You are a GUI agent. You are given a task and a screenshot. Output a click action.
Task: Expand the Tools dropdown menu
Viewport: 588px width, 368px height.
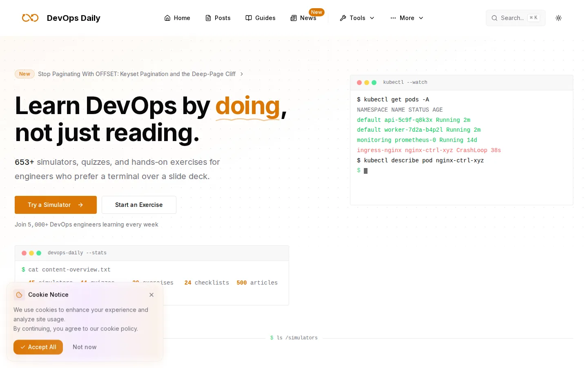(x=357, y=18)
